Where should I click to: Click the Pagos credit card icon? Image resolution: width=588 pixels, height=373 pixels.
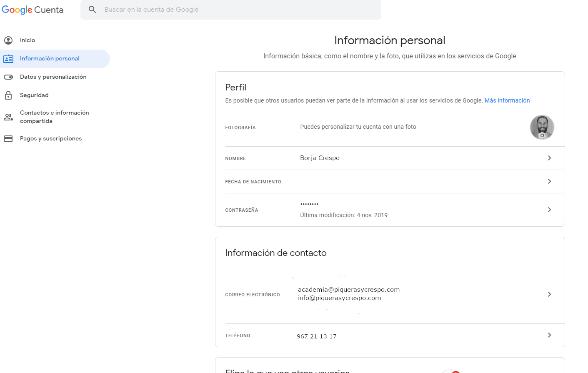[8, 139]
